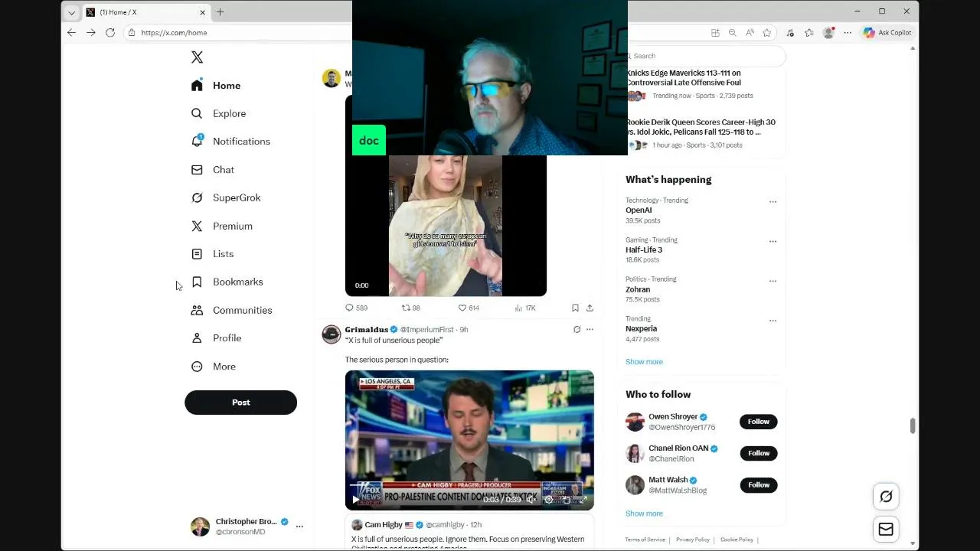Viewport: 980px width, 551px height.
Task: Click the Cam Higby quoted post name
Action: tap(384, 525)
